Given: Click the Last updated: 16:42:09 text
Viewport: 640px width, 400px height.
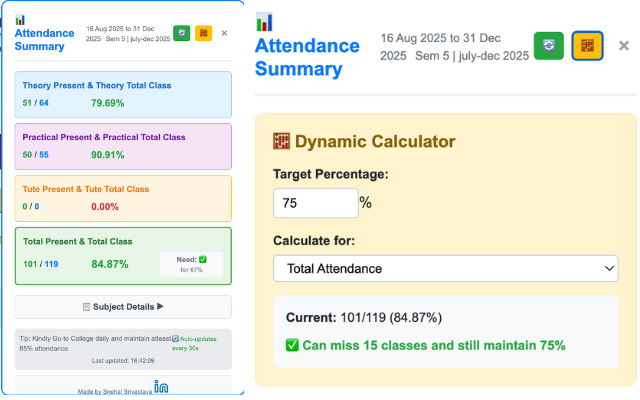Looking at the screenshot, I should [123, 361].
